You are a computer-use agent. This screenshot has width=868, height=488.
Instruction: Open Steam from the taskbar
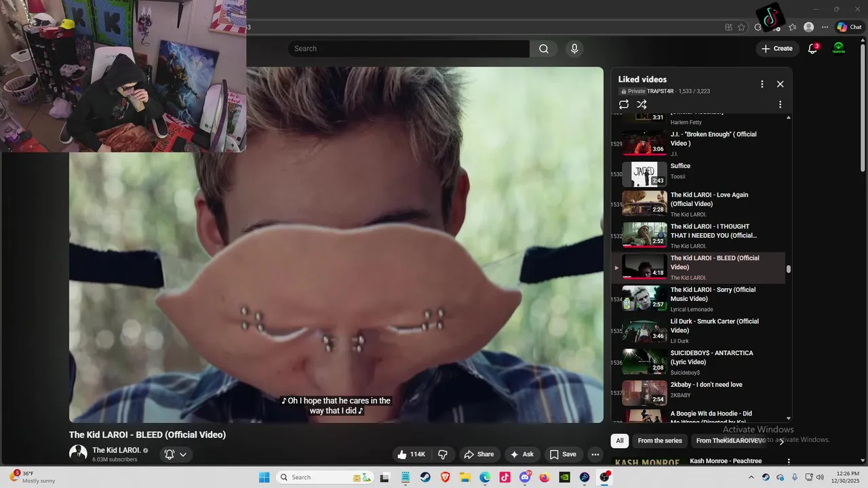tap(425, 477)
